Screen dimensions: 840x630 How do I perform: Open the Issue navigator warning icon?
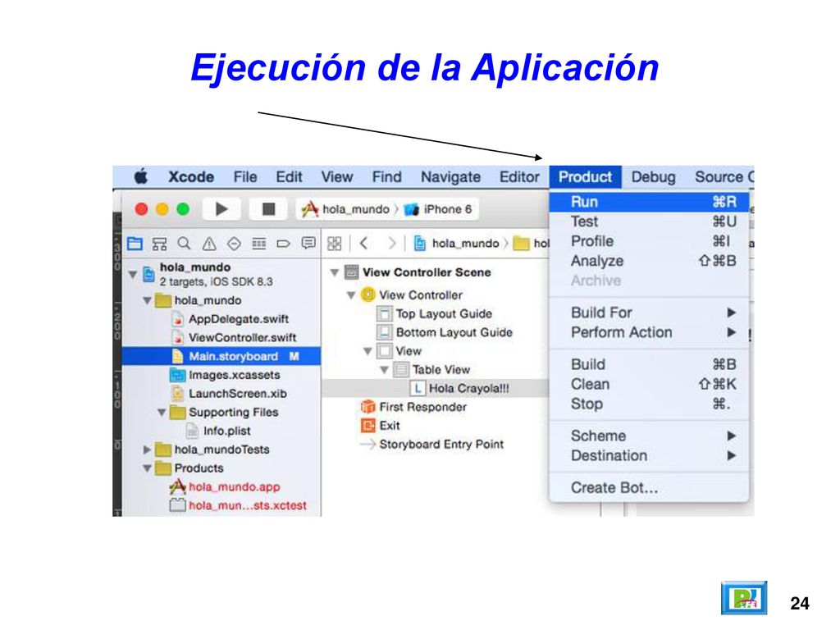(209, 244)
